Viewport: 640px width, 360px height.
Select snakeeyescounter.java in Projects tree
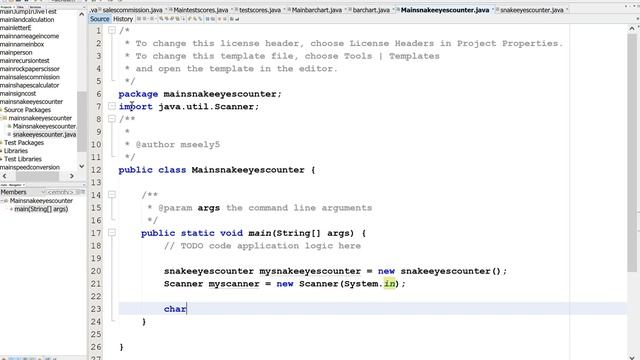[x=44, y=134]
